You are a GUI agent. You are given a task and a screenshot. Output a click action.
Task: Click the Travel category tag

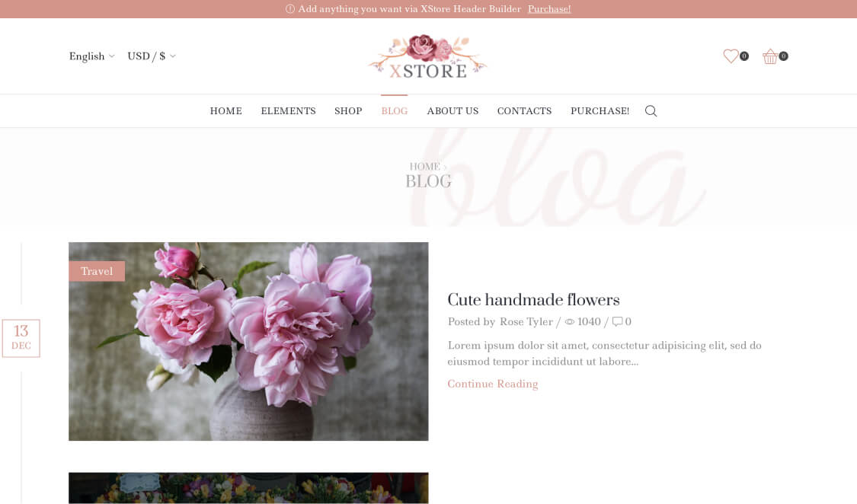[x=97, y=271]
